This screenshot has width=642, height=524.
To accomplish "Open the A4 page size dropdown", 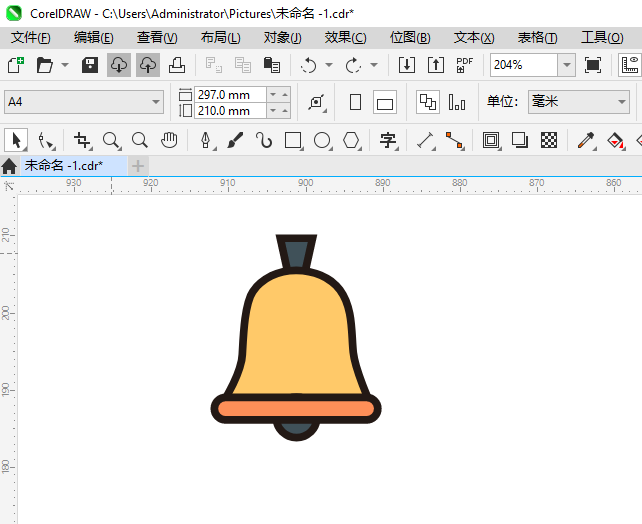I will 84,102.
